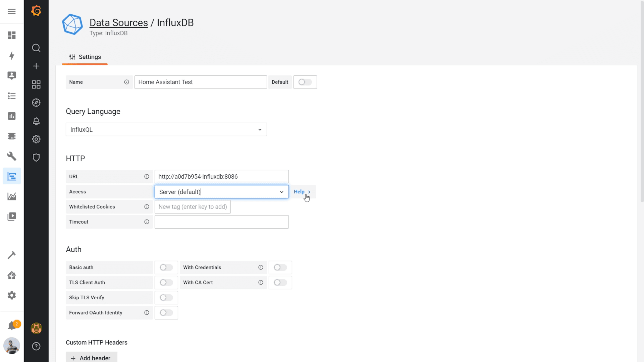Open the Query Language dropdown
Screen dimensions: 644x362
166,129
